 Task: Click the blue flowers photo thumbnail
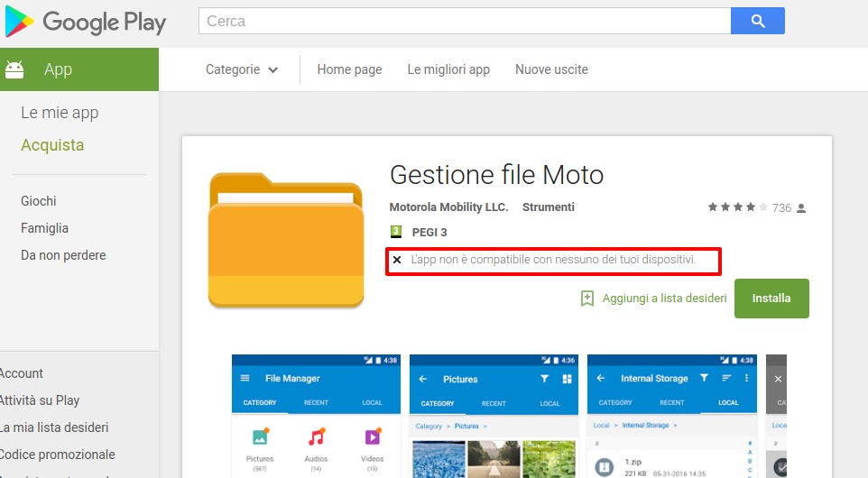[439, 460]
